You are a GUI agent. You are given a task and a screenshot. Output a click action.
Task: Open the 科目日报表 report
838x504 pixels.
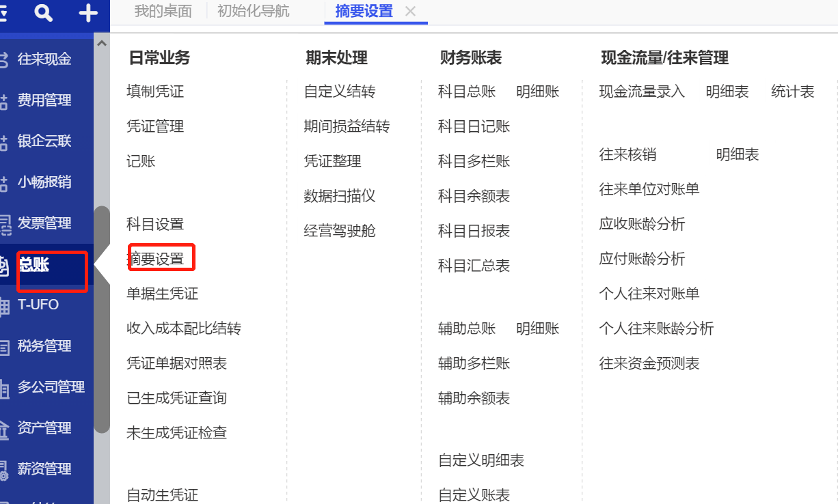[474, 231]
